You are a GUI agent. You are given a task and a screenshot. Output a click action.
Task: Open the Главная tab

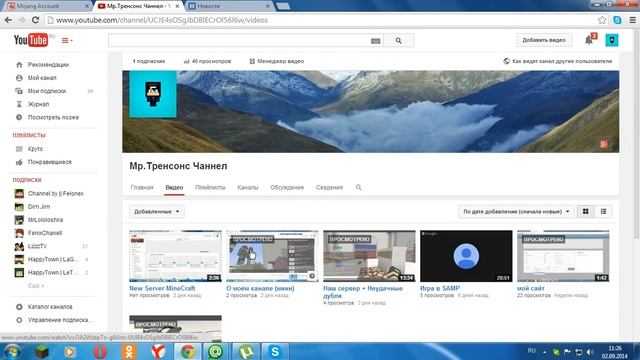142,187
